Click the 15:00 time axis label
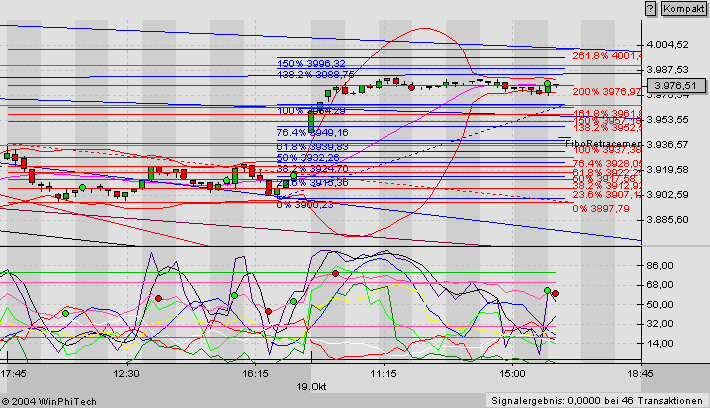 click(x=510, y=373)
